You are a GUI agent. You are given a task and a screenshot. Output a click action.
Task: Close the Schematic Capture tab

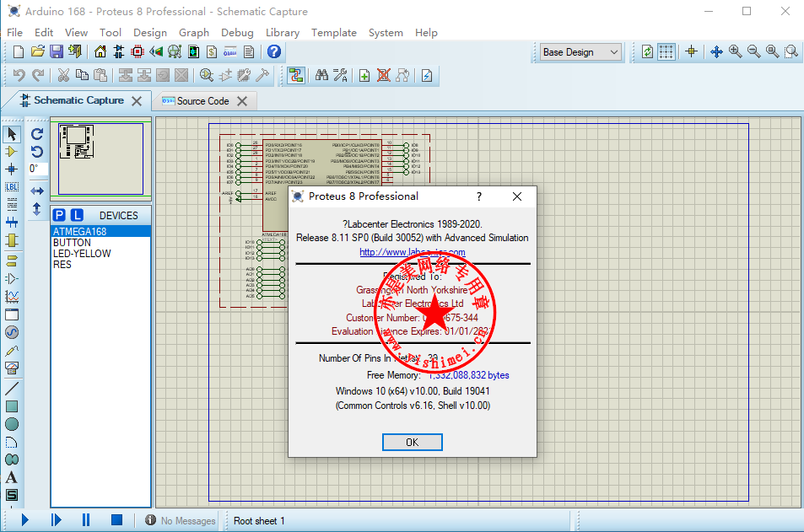[137, 101]
